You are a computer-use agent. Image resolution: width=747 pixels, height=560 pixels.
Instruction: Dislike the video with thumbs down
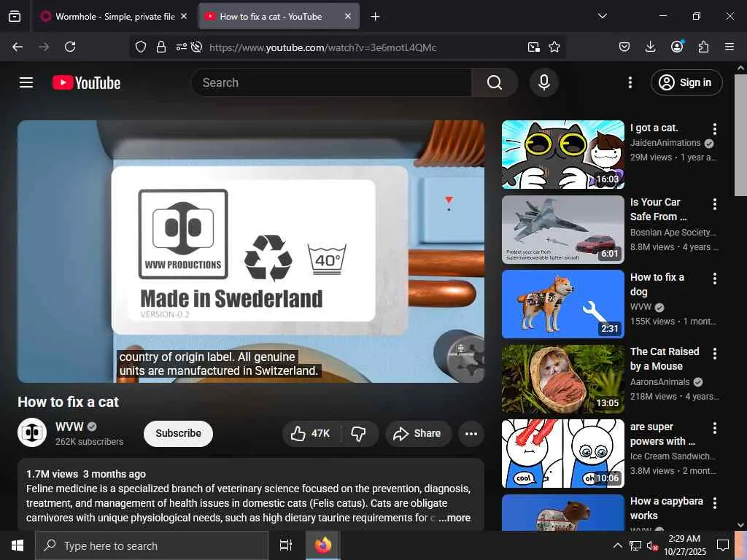pos(359,433)
